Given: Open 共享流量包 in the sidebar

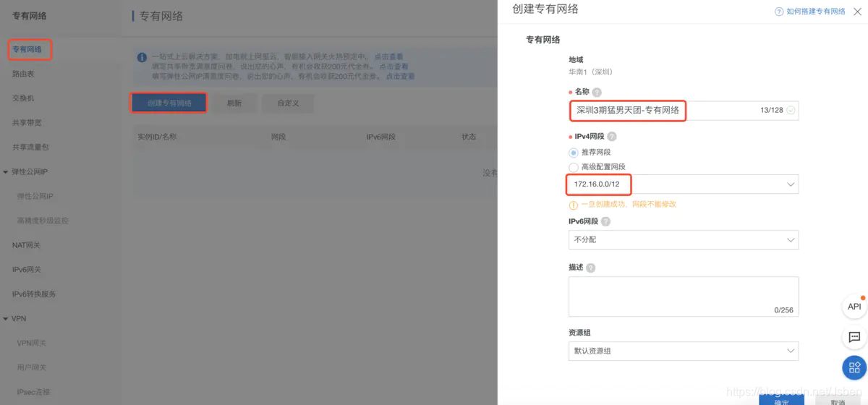Looking at the screenshot, I should pos(30,148).
